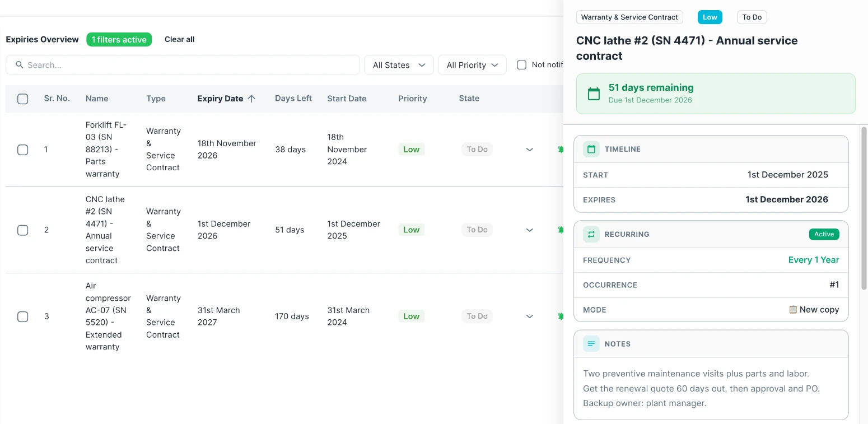Click the Notes section lines icon
Screen dimensions: 868x424
point(591,344)
